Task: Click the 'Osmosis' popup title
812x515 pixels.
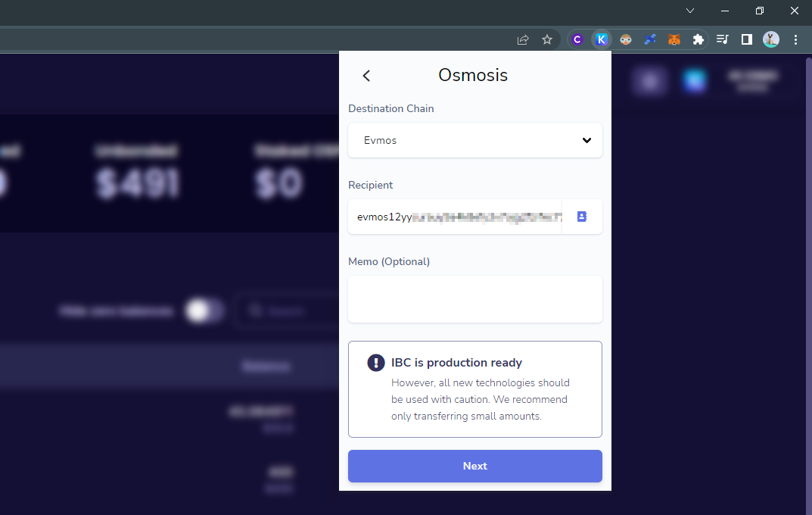Action: (473, 75)
